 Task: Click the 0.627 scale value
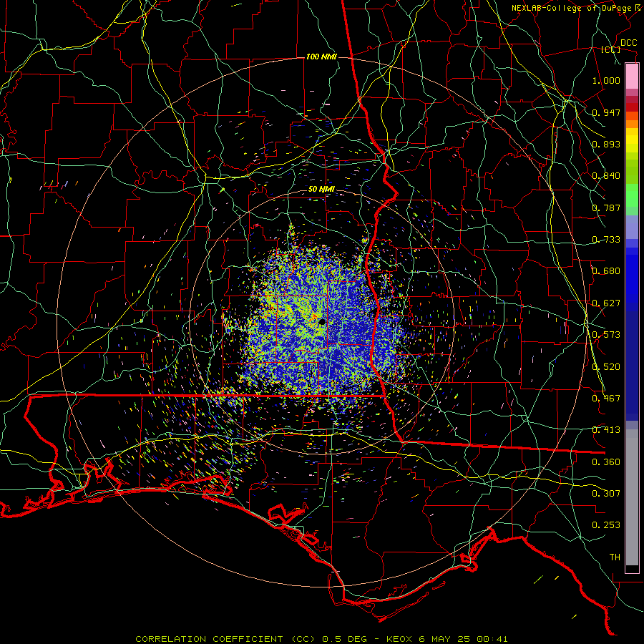tap(606, 303)
